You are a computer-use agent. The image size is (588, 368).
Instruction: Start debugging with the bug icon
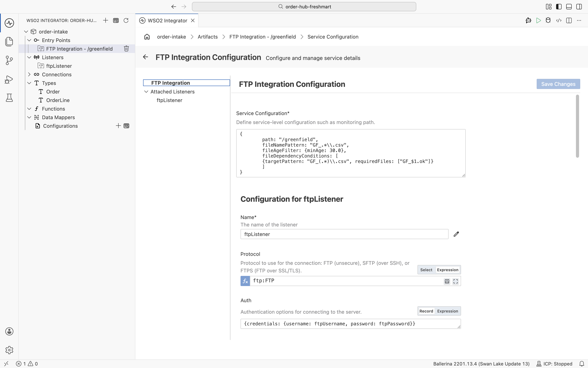[548, 20]
